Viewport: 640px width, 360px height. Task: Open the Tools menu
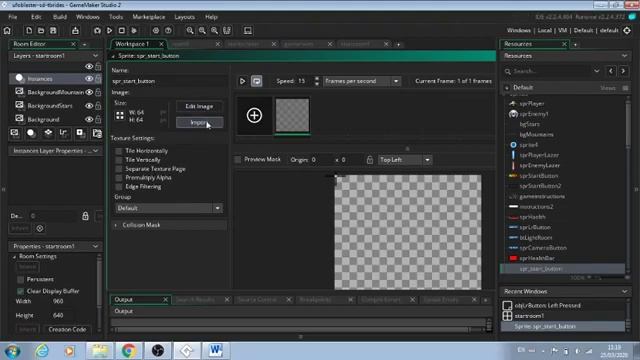pyautogui.click(x=116, y=17)
